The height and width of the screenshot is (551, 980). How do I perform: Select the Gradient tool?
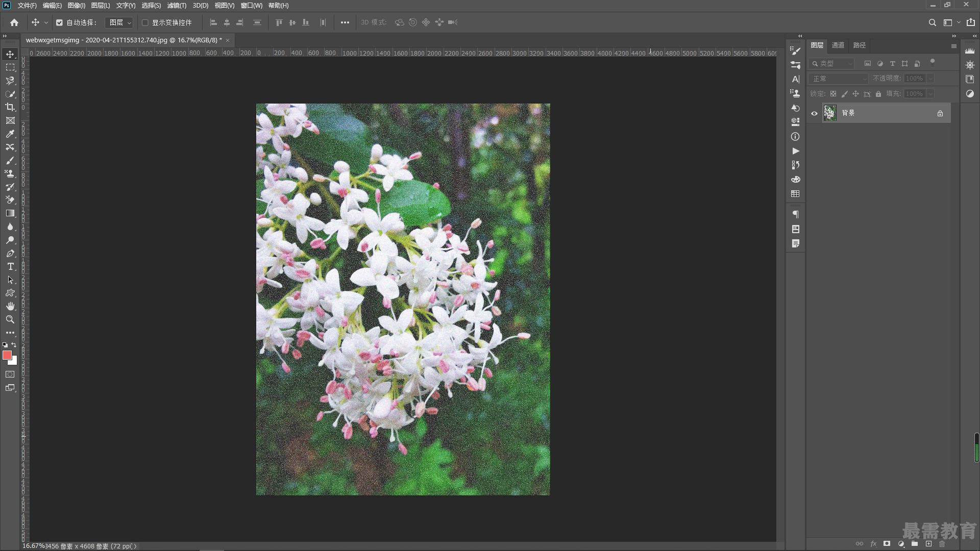pyautogui.click(x=10, y=213)
